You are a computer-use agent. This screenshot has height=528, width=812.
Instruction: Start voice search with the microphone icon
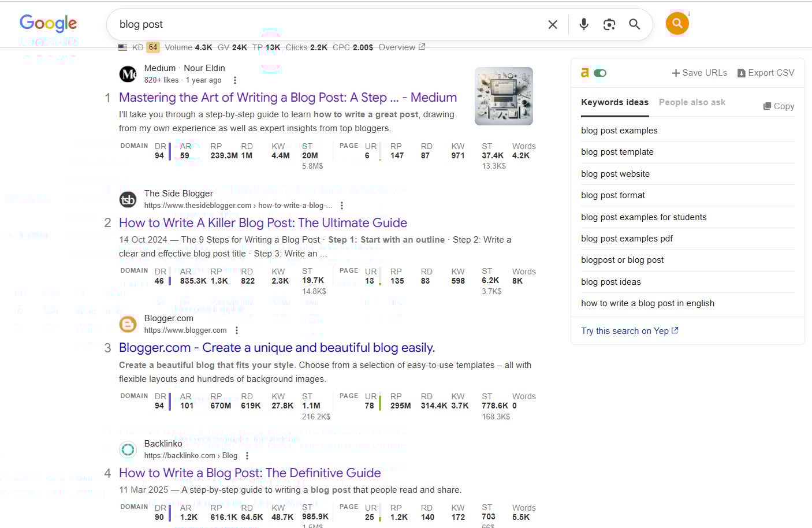pyautogui.click(x=584, y=24)
